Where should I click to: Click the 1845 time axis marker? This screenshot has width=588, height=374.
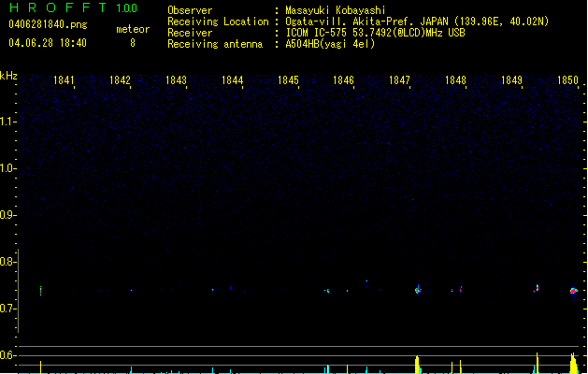[288, 80]
